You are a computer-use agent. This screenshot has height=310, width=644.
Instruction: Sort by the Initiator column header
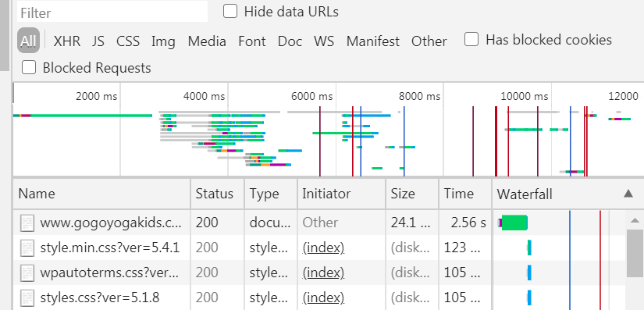[x=341, y=194]
